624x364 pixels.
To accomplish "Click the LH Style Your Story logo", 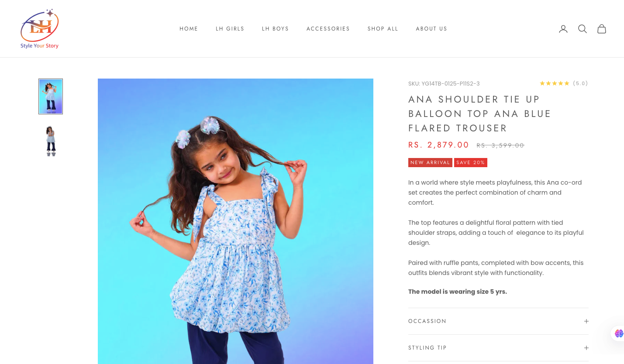I will point(40,28).
